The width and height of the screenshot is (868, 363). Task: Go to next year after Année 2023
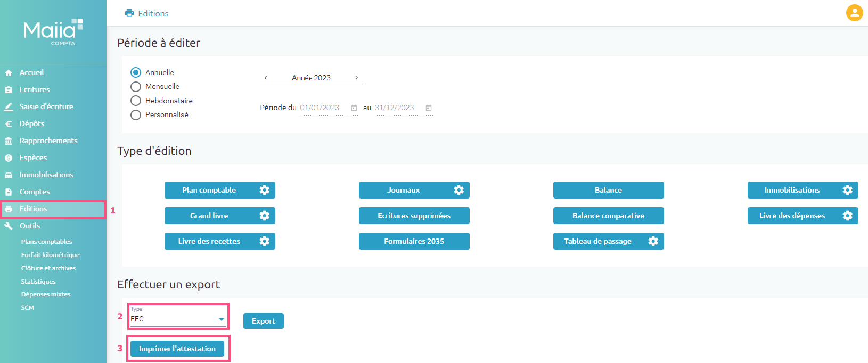point(357,78)
